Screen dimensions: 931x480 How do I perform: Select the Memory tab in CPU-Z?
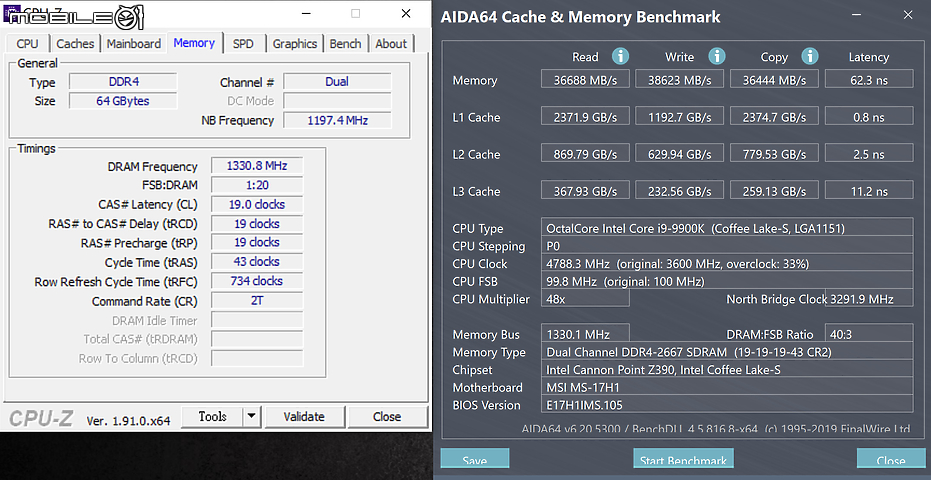tap(194, 43)
